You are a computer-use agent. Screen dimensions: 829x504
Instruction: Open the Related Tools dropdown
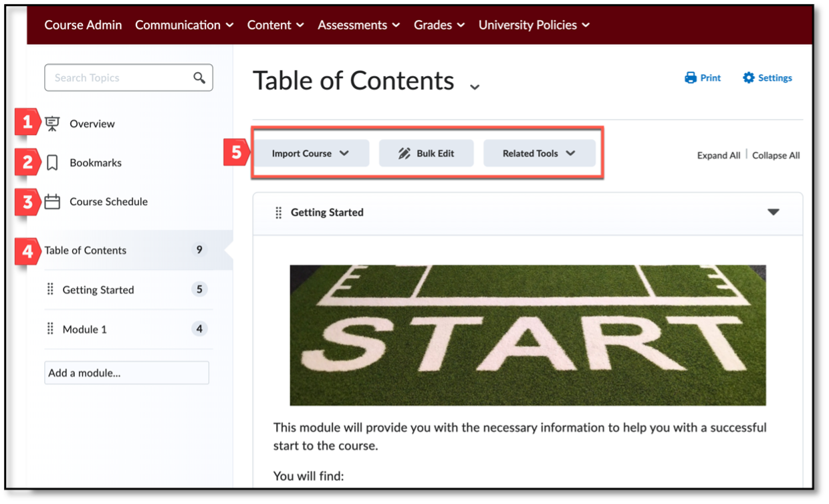point(572,152)
